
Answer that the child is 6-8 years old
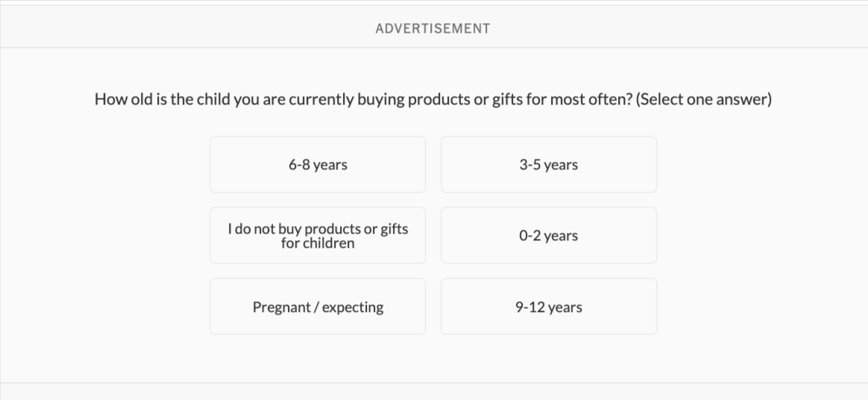pyautogui.click(x=318, y=164)
